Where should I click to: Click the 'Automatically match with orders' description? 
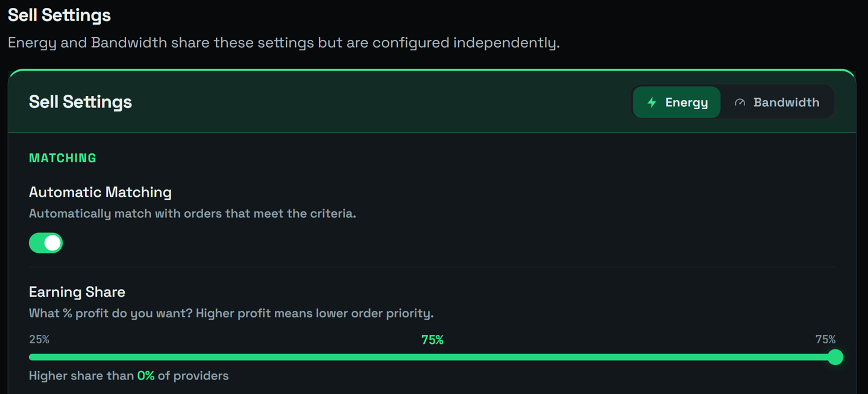(x=192, y=214)
